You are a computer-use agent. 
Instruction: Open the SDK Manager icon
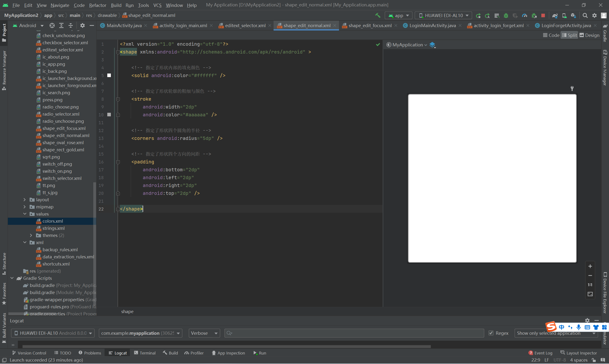pos(573,15)
